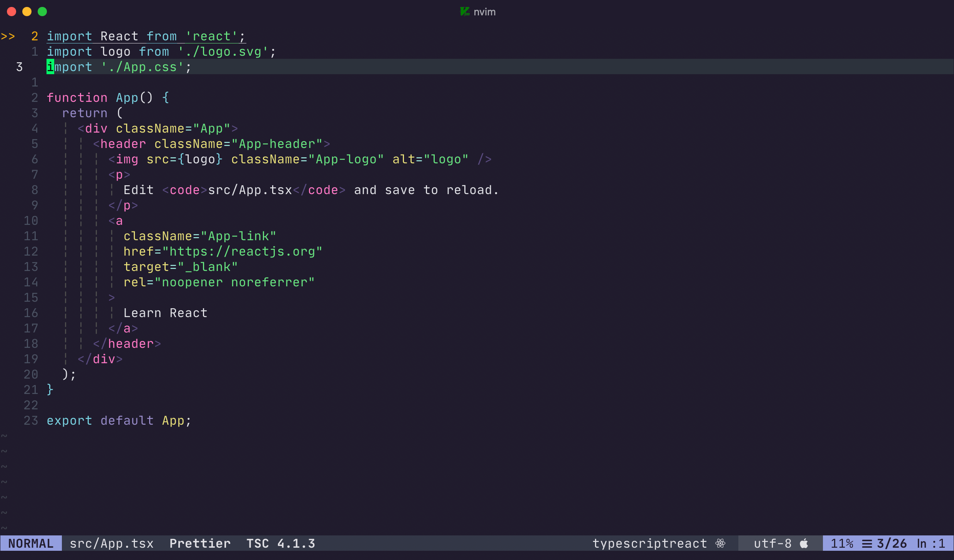Click the 'function' keyword of App

[x=77, y=98]
